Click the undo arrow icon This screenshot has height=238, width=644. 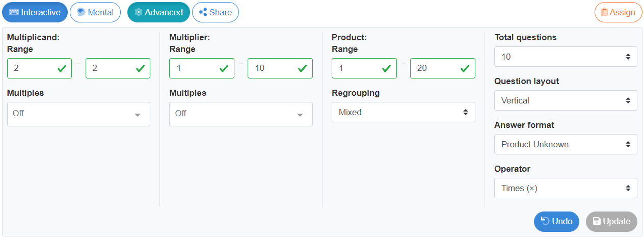tap(545, 221)
